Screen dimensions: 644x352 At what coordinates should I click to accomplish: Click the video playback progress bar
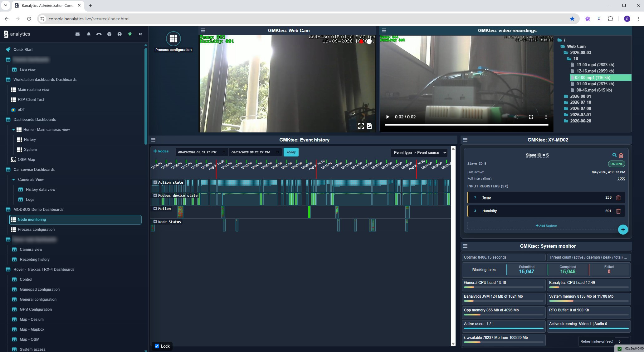466,125
